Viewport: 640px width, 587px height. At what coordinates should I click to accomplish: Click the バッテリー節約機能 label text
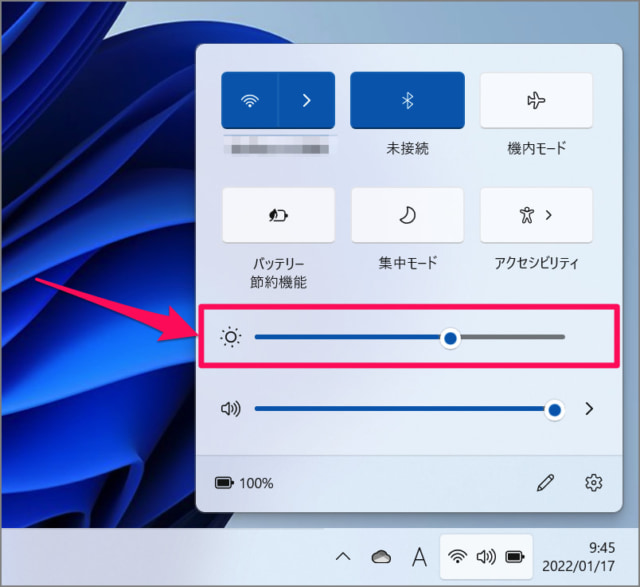(278, 273)
